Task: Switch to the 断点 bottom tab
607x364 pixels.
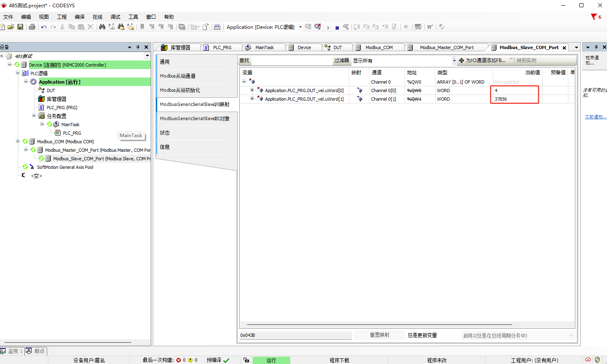Action: tap(36, 351)
